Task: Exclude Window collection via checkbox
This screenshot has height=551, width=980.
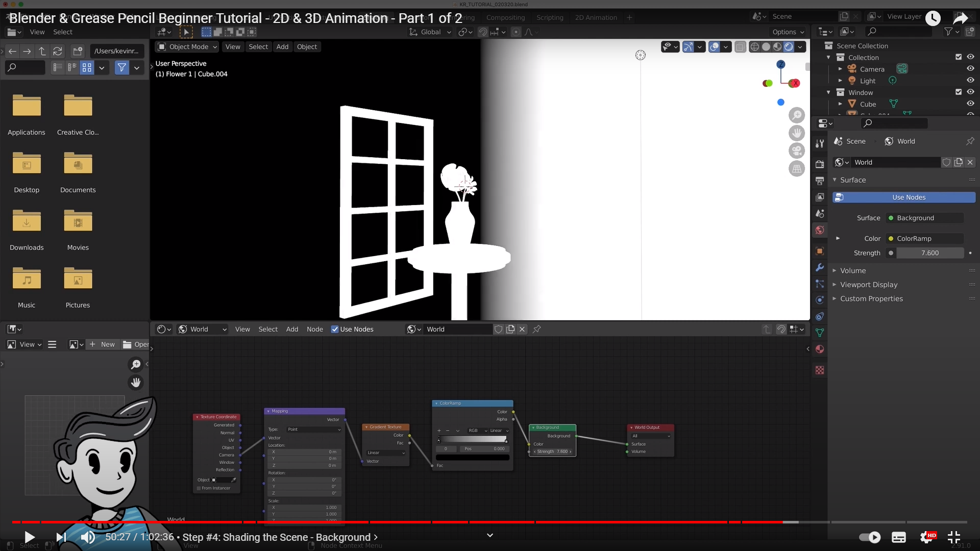Action: pyautogui.click(x=958, y=92)
